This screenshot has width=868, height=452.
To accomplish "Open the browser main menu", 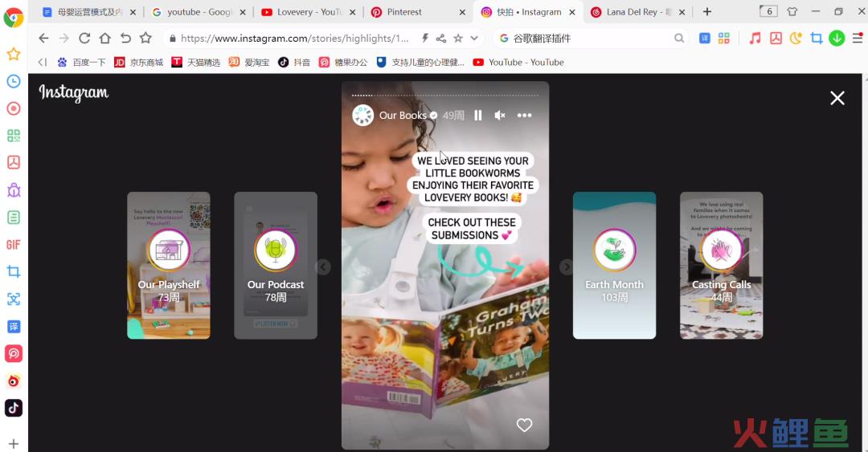I will tap(857, 39).
